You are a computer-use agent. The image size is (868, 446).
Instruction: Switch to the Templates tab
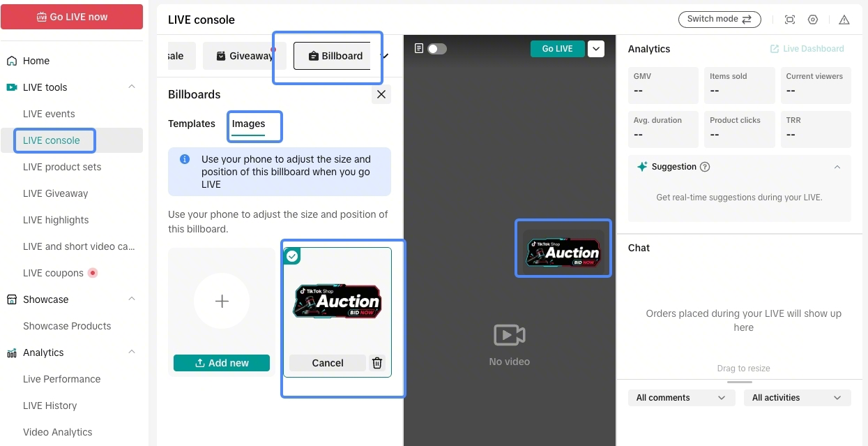pos(192,124)
